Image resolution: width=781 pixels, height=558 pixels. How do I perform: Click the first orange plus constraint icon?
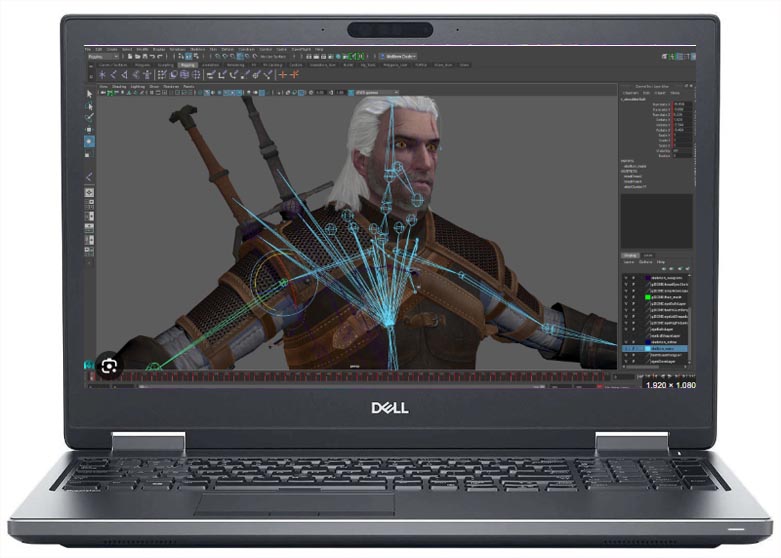point(283,75)
